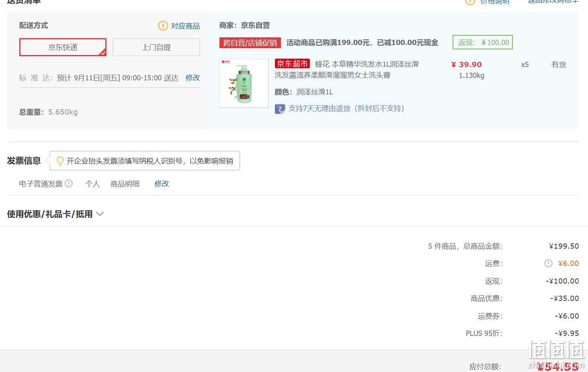Click info icon beside shipping fee
The width and height of the screenshot is (588, 372).
[548, 264]
